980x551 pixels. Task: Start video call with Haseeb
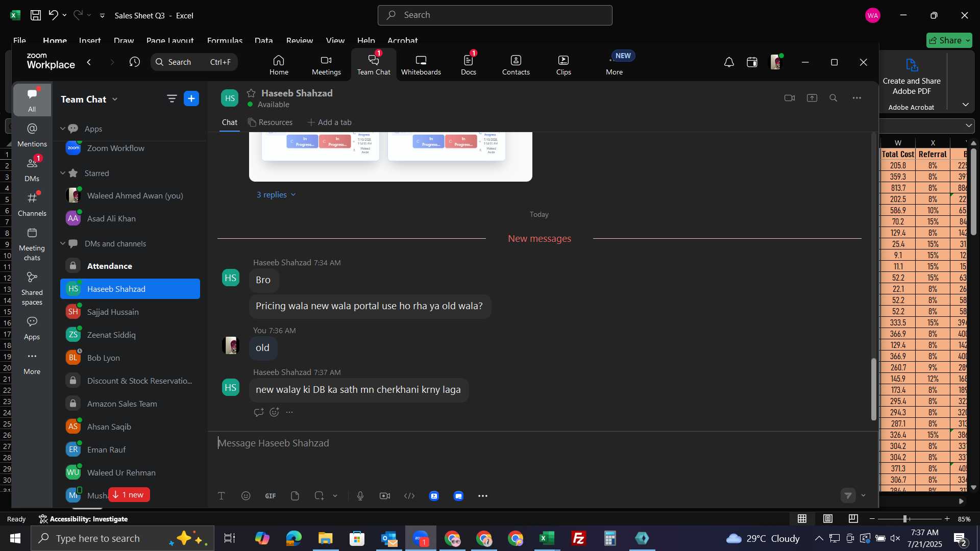pyautogui.click(x=790, y=98)
